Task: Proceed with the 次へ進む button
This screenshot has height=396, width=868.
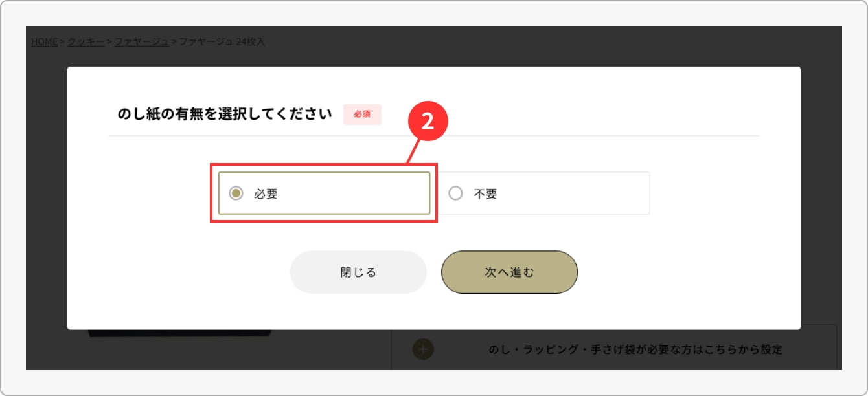Action: 509,272
